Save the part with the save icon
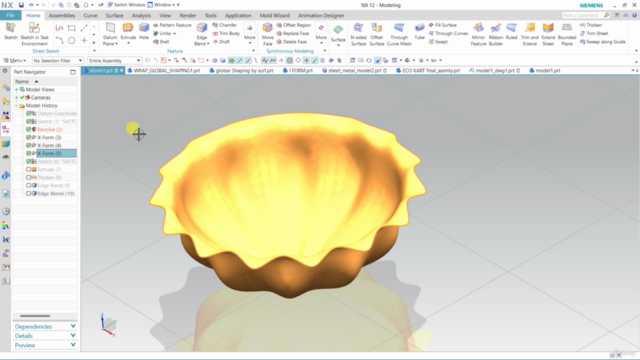The height and width of the screenshot is (360, 640). coord(21,5)
